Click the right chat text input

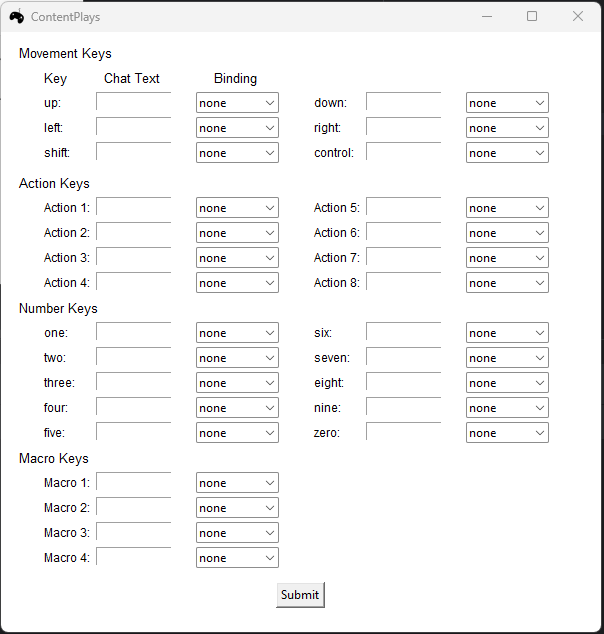(403, 126)
